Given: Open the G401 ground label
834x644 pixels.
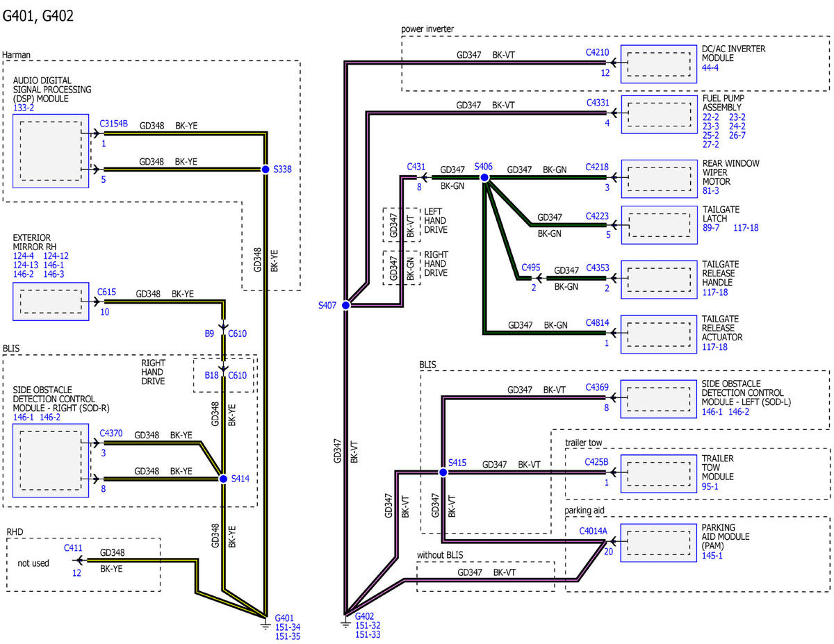Looking at the screenshot, I should [x=285, y=618].
